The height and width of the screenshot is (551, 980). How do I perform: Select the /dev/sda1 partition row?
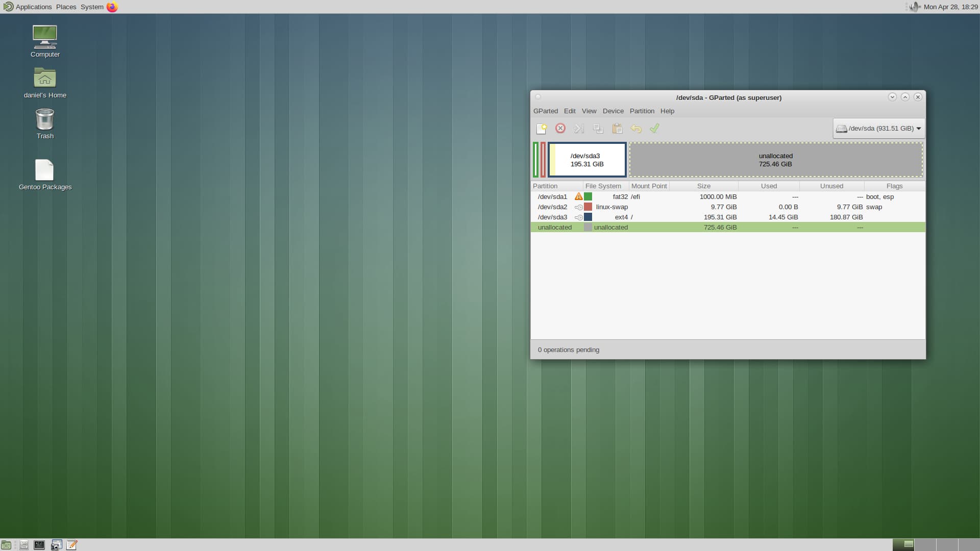pyautogui.click(x=728, y=196)
